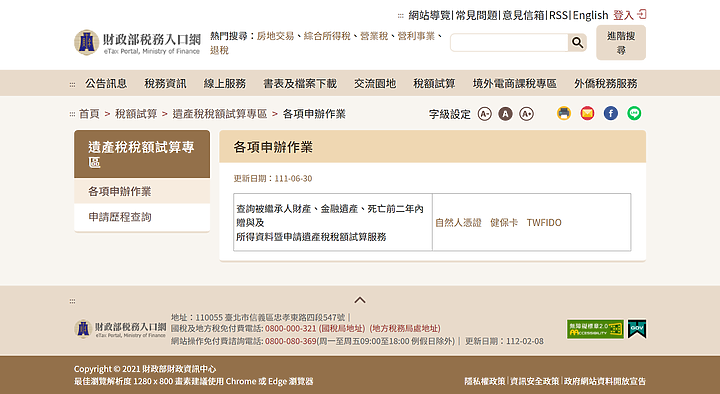Share page on Facebook icon
The width and height of the screenshot is (720, 394).
point(611,113)
